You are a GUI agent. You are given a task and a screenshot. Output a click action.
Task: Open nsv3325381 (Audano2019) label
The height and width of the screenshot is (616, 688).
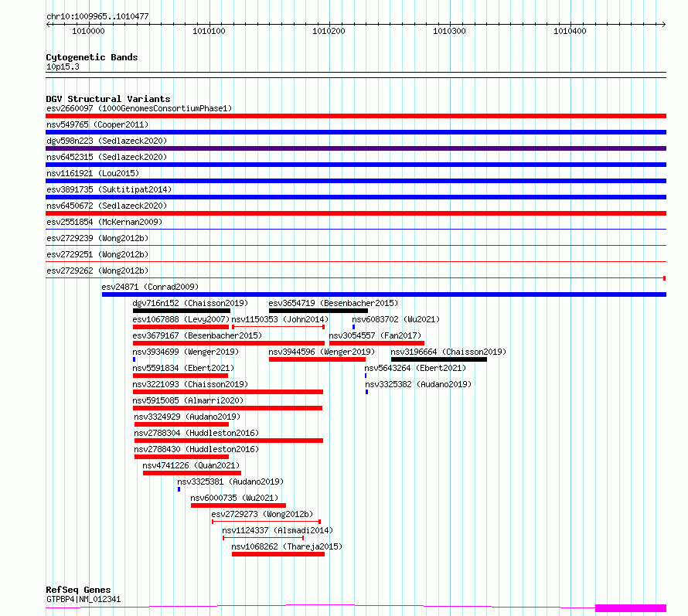click(230, 482)
